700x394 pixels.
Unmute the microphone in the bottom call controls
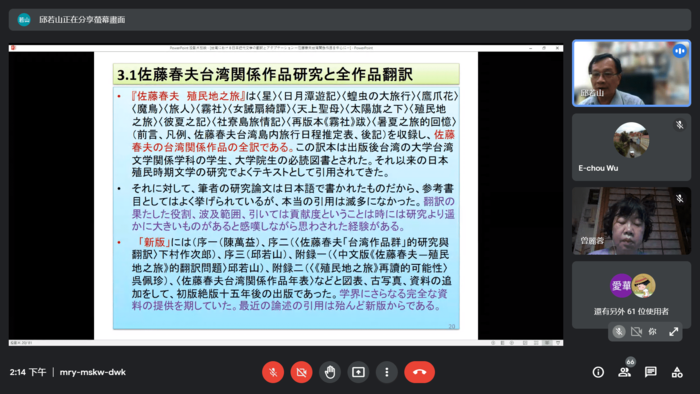point(273,372)
